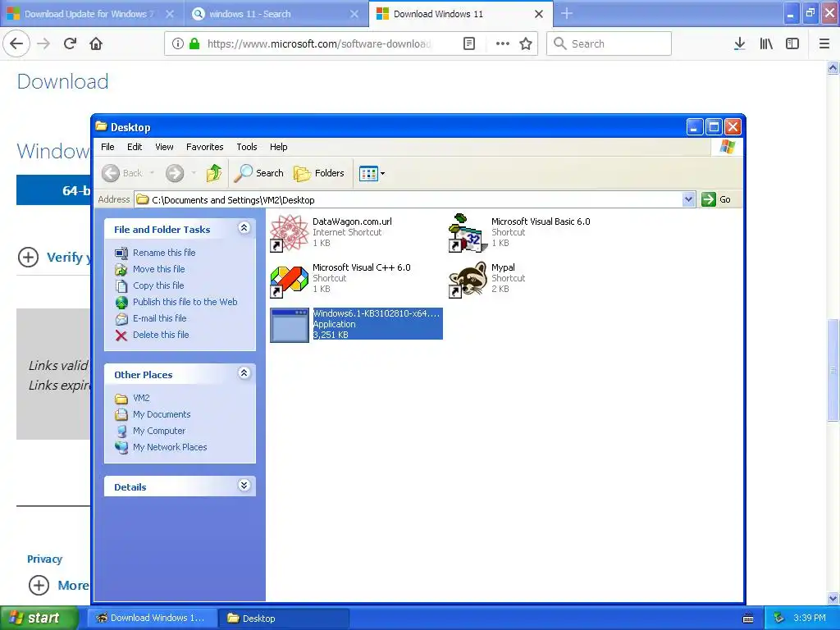840x630 pixels.
Task: Click Copy this file task
Action: point(158,285)
